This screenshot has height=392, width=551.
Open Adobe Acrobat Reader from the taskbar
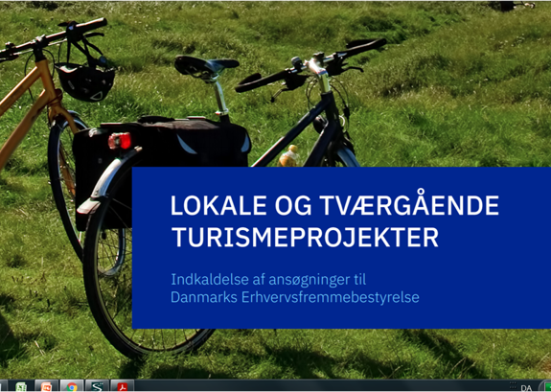123,386
